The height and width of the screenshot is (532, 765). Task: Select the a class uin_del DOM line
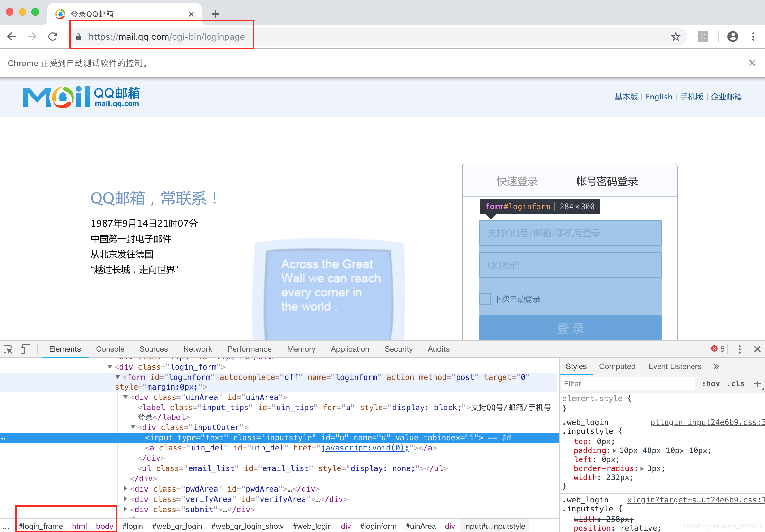coord(291,448)
